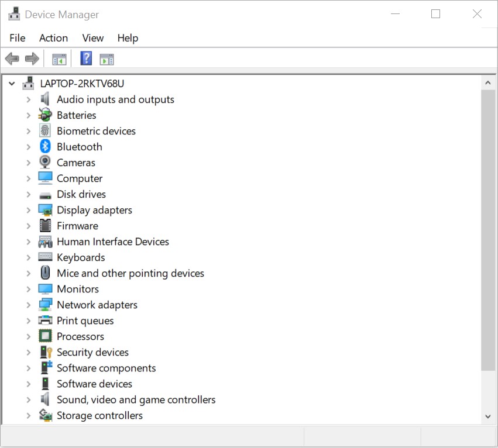Image resolution: width=498 pixels, height=448 pixels.
Task: Click the Bluetooth category icon
Action: pos(46,146)
